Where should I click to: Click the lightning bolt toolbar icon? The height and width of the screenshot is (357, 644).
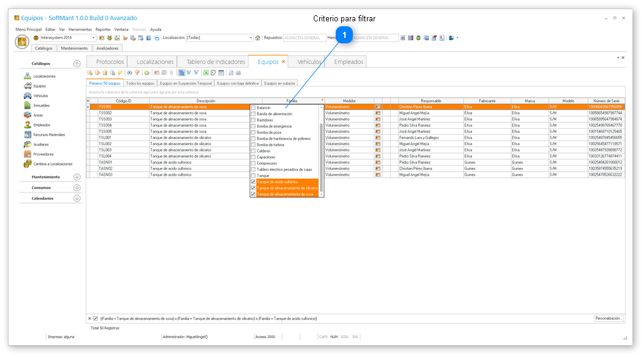tap(120, 73)
